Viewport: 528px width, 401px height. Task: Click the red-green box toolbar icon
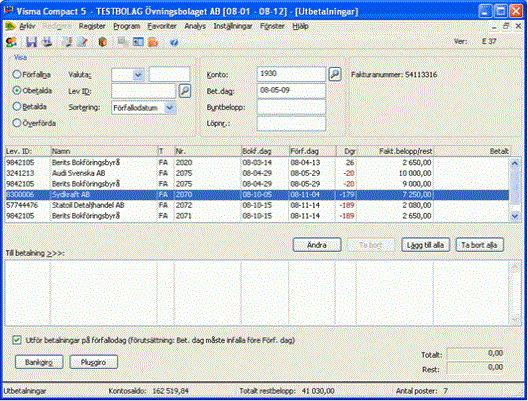[103, 42]
